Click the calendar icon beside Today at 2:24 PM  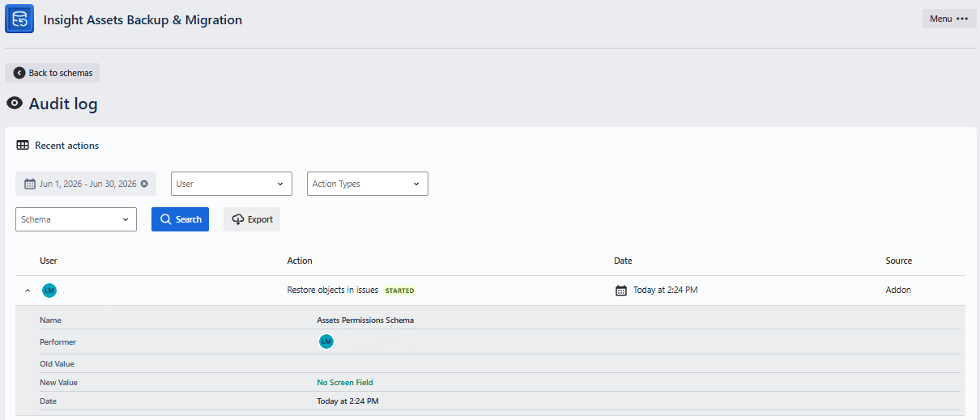[x=621, y=291]
